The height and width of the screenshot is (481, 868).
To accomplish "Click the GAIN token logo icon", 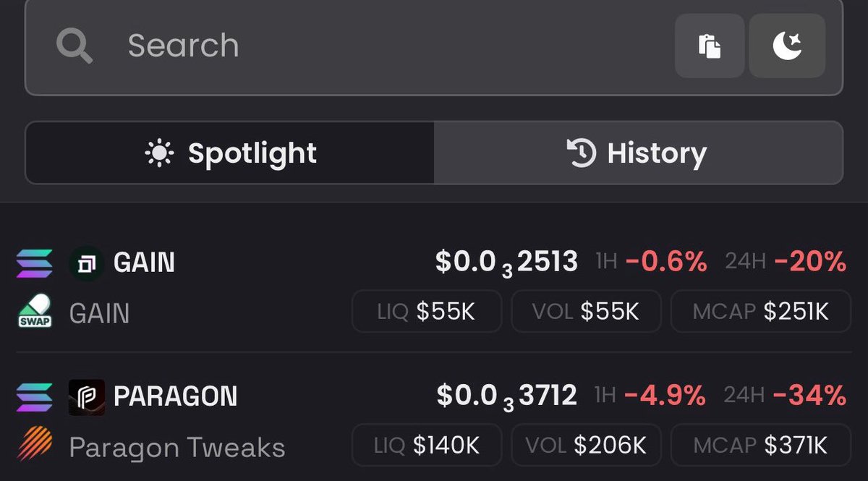I will tap(87, 263).
